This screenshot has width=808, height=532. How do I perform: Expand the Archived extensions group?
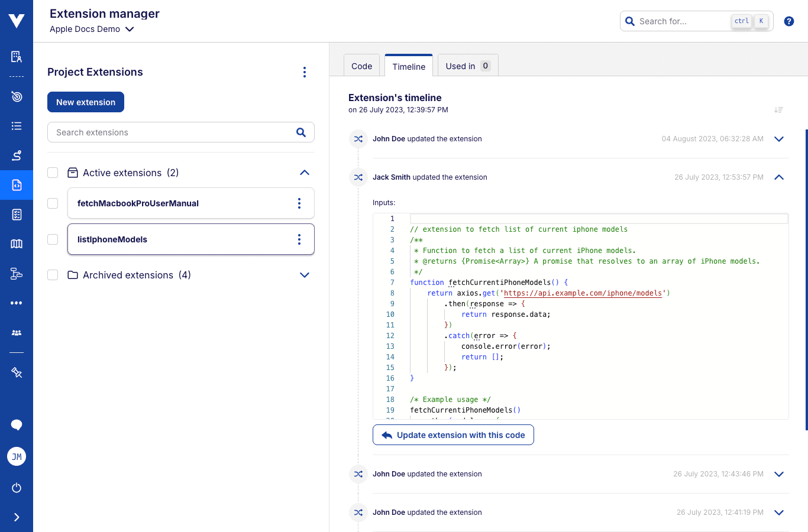[x=305, y=275]
